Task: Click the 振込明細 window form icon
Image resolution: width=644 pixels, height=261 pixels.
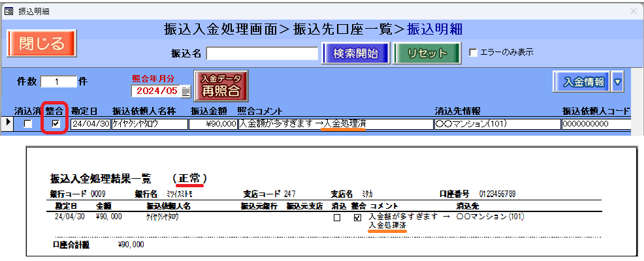Action: [8, 11]
